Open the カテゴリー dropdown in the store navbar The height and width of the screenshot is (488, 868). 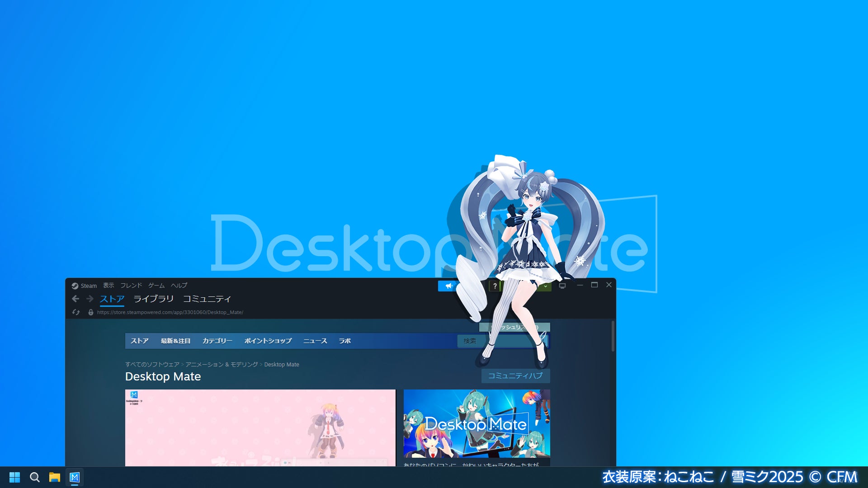(x=217, y=341)
